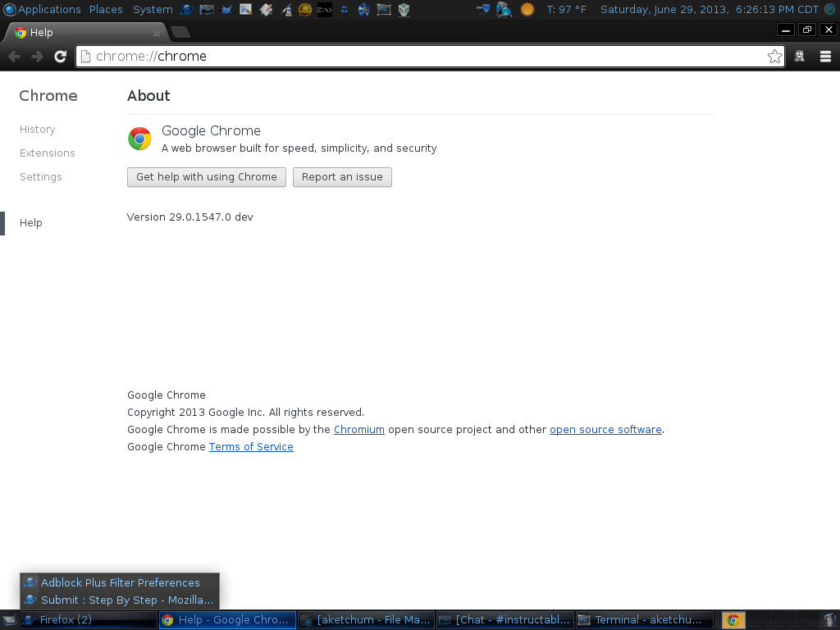This screenshot has height=630, width=840.
Task: Click the back navigation arrow in Chrome
Action: coord(14,57)
